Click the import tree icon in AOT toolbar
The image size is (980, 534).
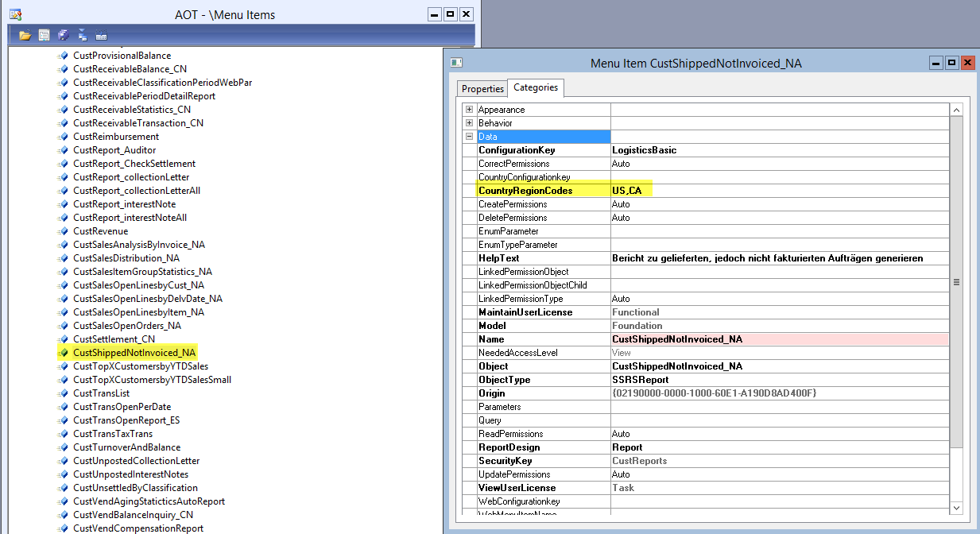[83, 35]
